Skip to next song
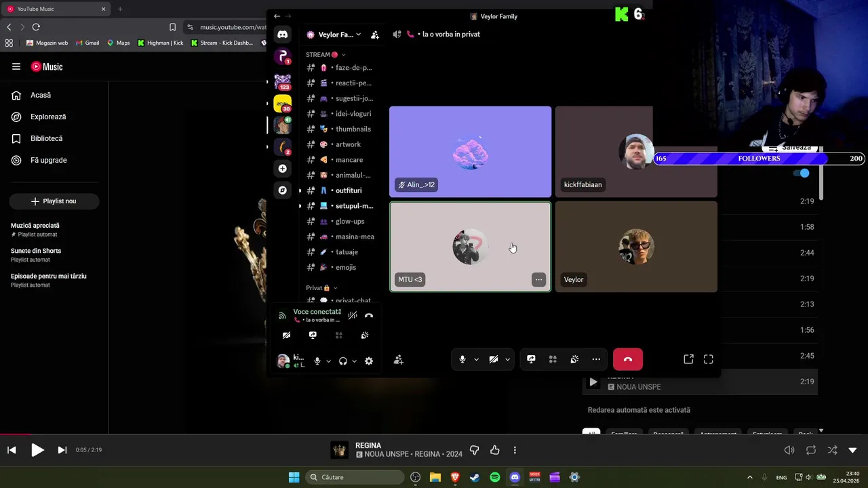Viewport: 868px width, 488px height. pos(62,450)
